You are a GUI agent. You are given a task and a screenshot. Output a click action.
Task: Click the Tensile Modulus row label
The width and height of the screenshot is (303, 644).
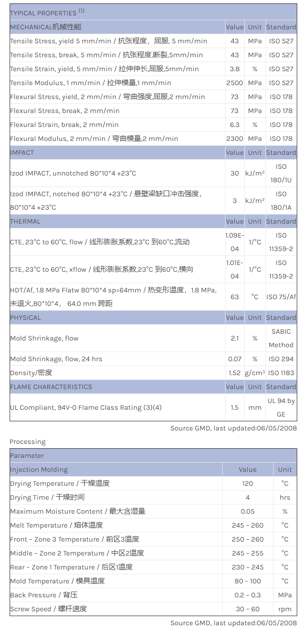pos(90,83)
